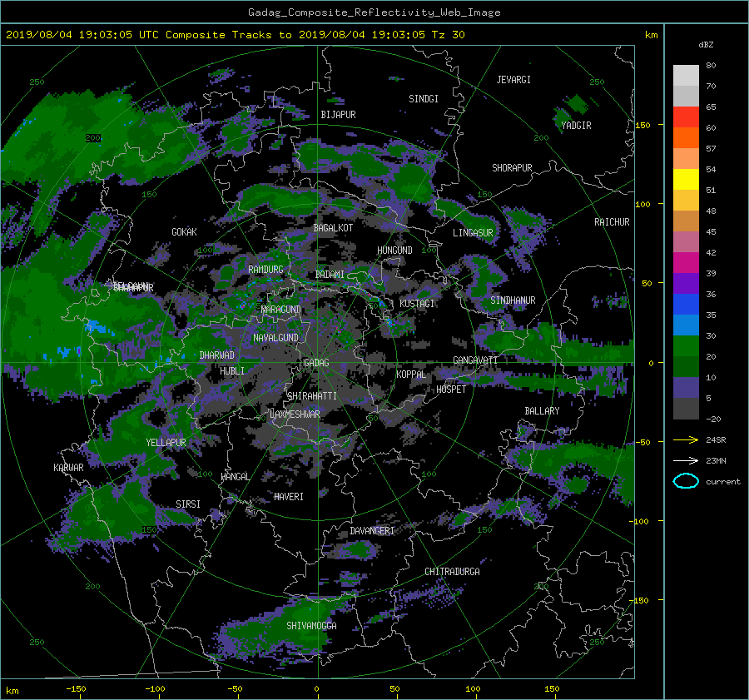The image size is (749, 700).
Task: Click the NAVALGUND city label
Action: 275,338
